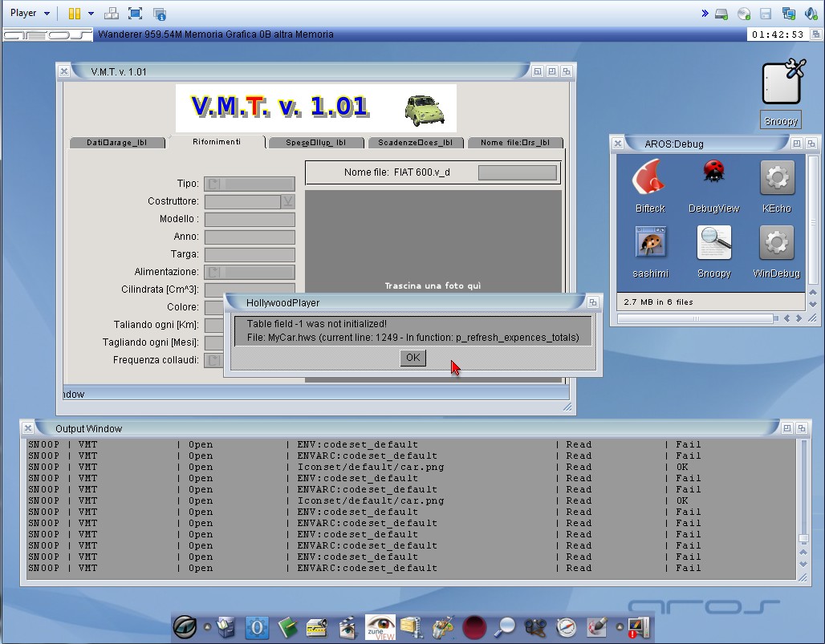Open the KEcho gear icon
The height and width of the screenshot is (644, 825).
(x=776, y=179)
